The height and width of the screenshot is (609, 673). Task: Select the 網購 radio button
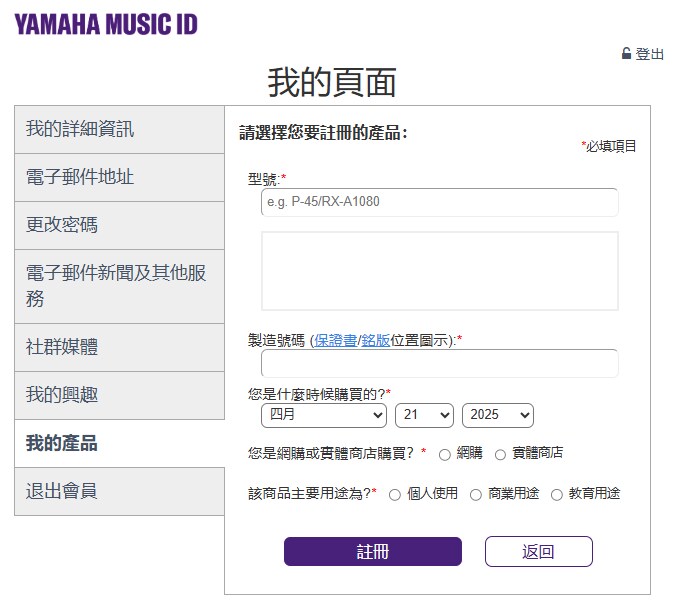pyautogui.click(x=445, y=455)
